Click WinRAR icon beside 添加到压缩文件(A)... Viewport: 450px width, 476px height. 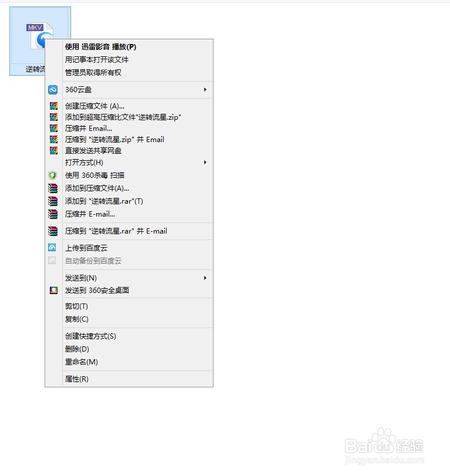point(53,188)
